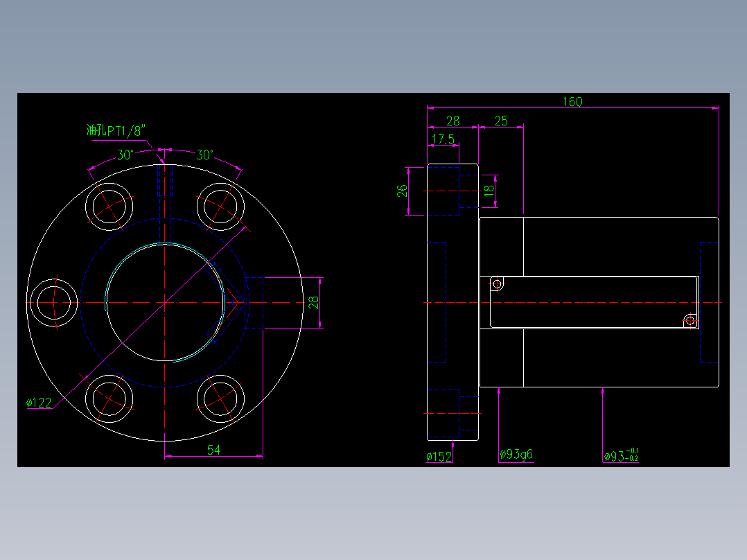Screen dimensions: 747x560
Task: Select the ø152 diameter label
Action: pos(439,457)
